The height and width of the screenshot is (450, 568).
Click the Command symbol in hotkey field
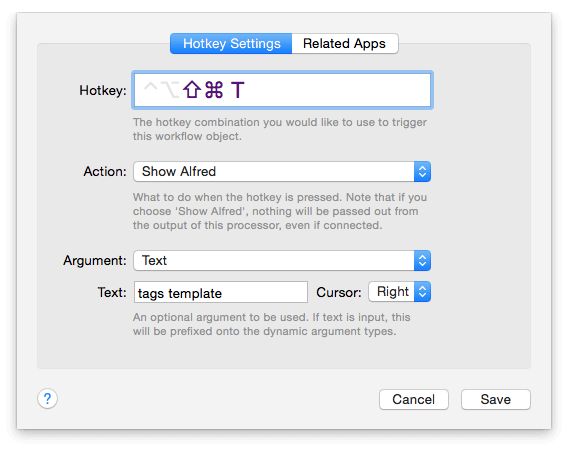[214, 89]
